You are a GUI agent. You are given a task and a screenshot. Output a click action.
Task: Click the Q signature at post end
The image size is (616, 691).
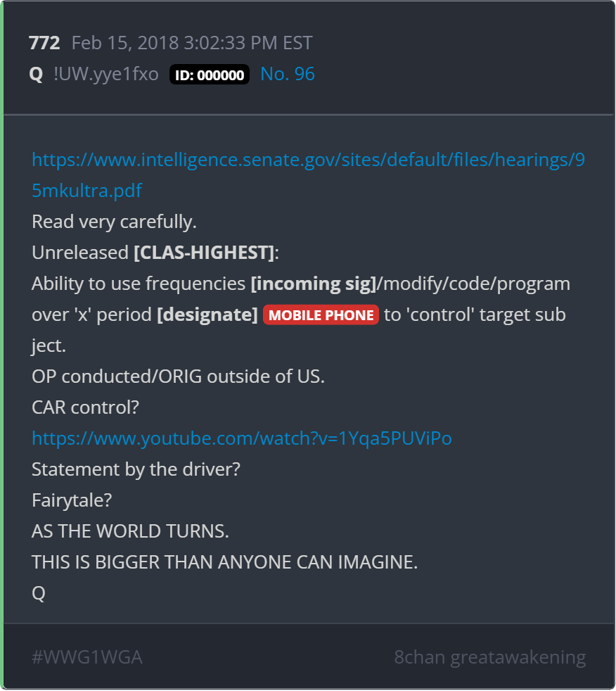tap(39, 594)
